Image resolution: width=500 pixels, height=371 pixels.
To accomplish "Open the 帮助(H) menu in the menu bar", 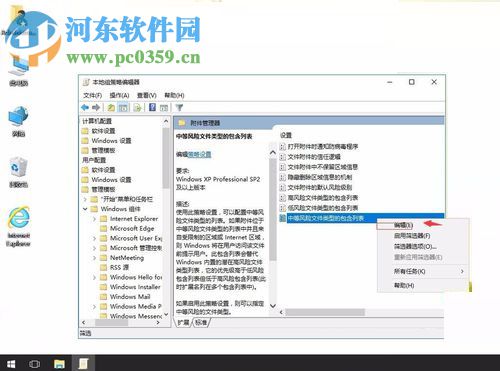I will (174, 95).
